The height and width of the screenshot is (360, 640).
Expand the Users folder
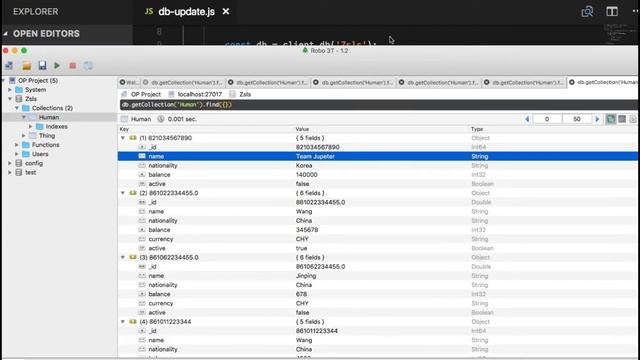tap(17, 154)
